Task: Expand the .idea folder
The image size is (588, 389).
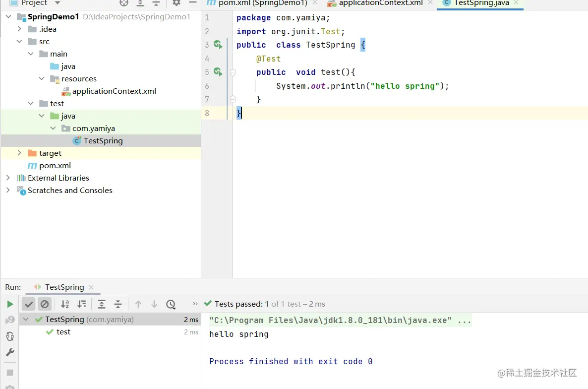Action: (19, 29)
